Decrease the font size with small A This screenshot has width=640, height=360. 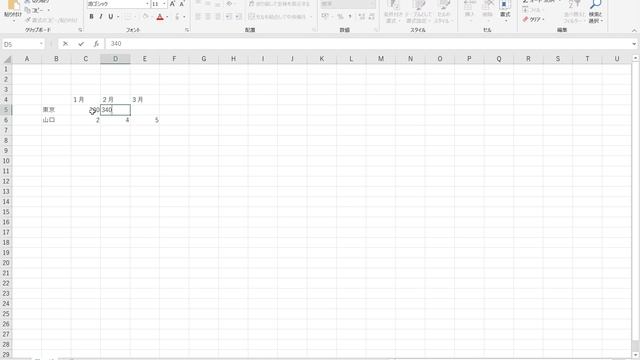click(182, 4)
